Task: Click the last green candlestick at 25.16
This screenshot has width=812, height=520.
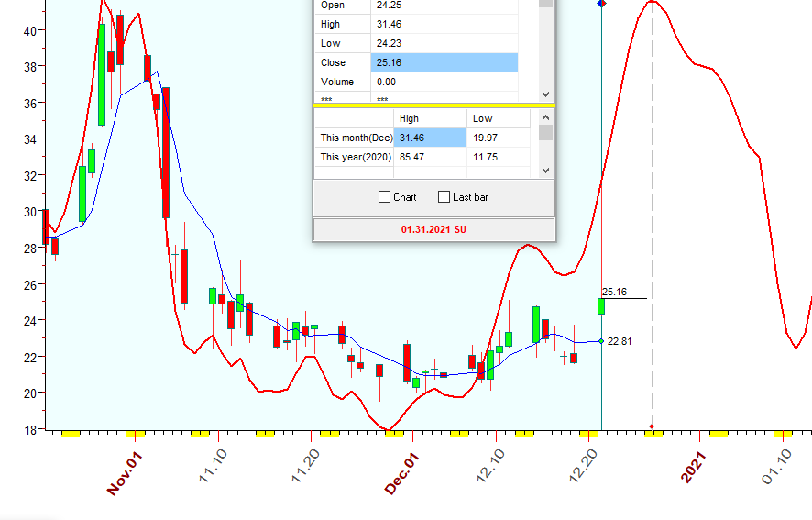Action: 601,306
